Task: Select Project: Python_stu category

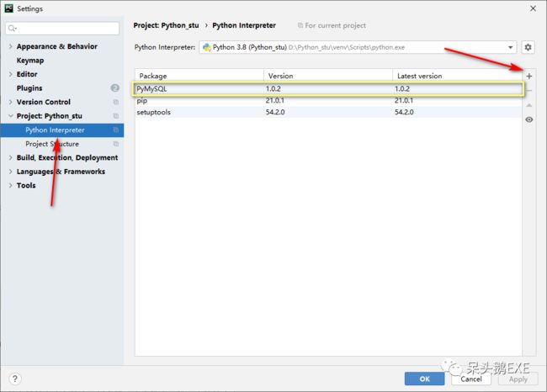Action: coord(50,116)
